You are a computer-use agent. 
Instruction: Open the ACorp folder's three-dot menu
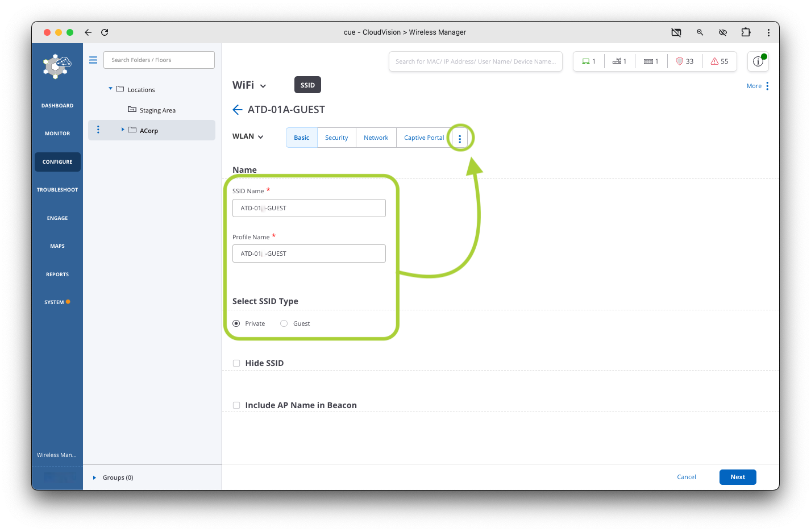(x=98, y=130)
